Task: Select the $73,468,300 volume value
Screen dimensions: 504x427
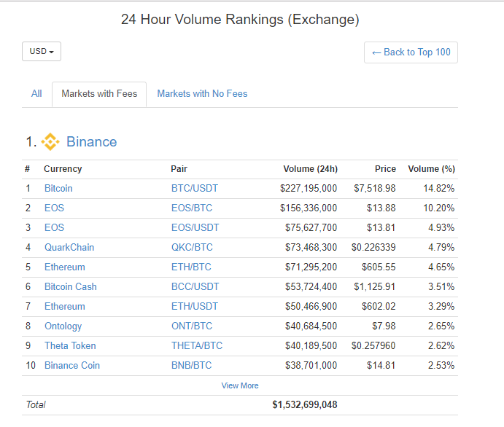Action: 311,248
